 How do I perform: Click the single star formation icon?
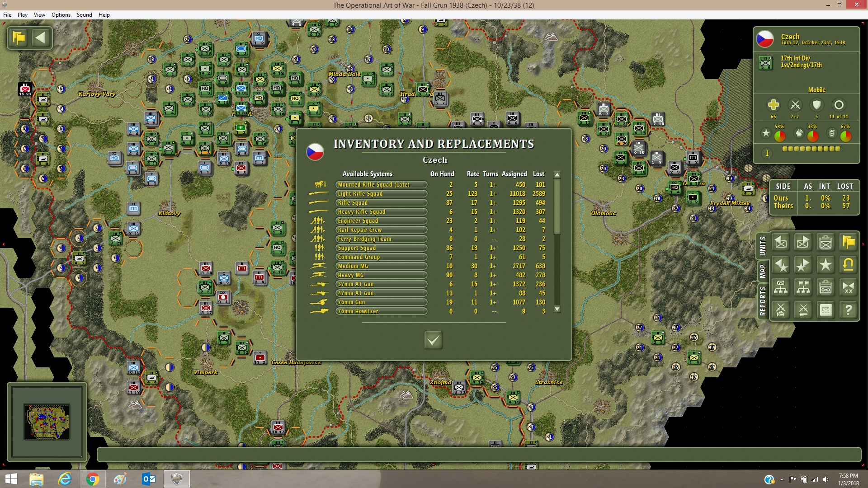[826, 265]
